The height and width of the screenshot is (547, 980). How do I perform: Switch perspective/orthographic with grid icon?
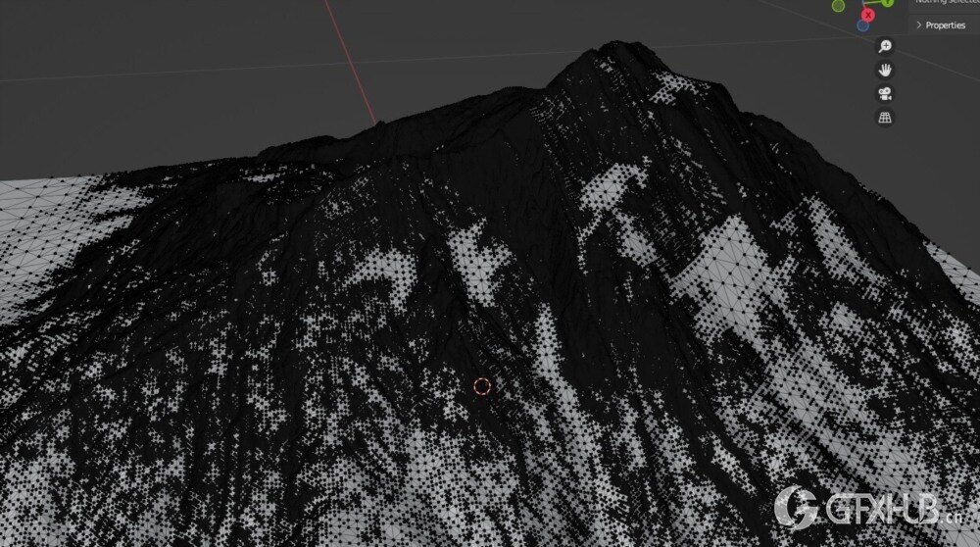[885, 118]
